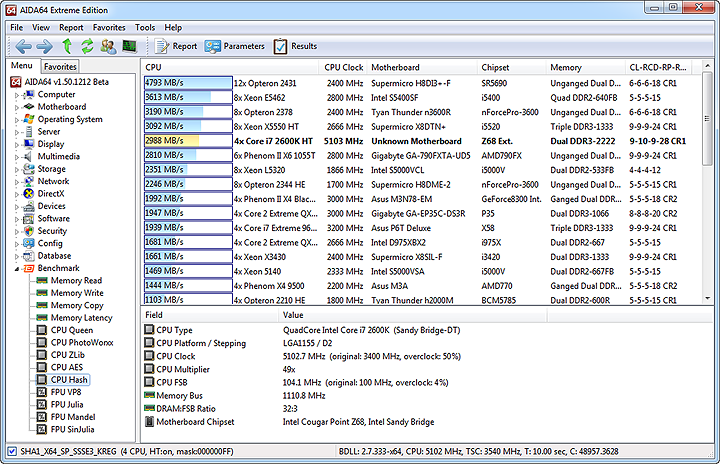Select the CPU PhotoWorxx benchmark icon

[x=42, y=342]
